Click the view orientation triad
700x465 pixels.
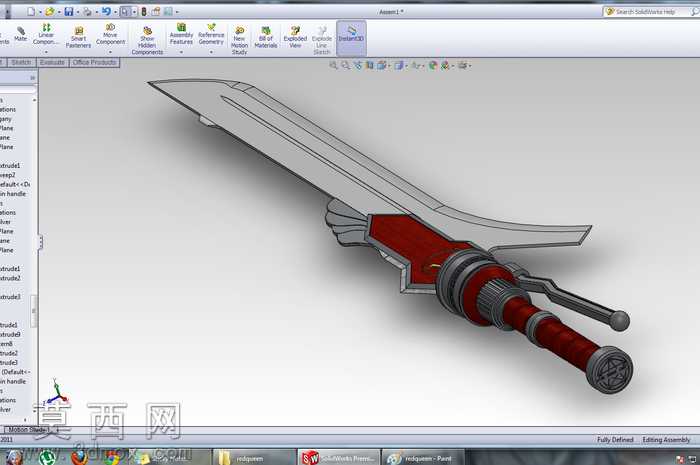tap(56, 393)
